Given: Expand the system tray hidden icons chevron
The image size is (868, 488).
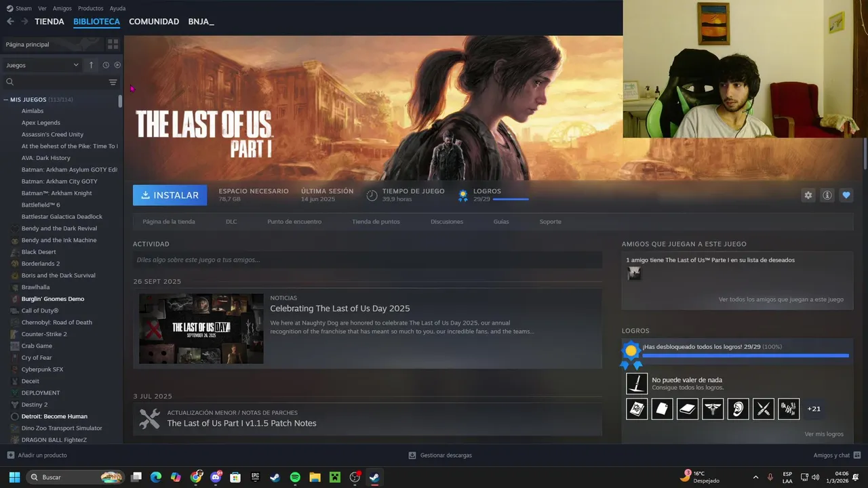Looking at the screenshot, I should 755,477.
